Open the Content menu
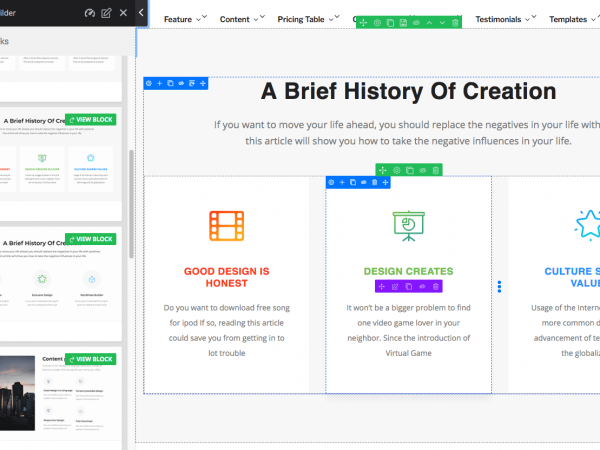 click(241, 19)
